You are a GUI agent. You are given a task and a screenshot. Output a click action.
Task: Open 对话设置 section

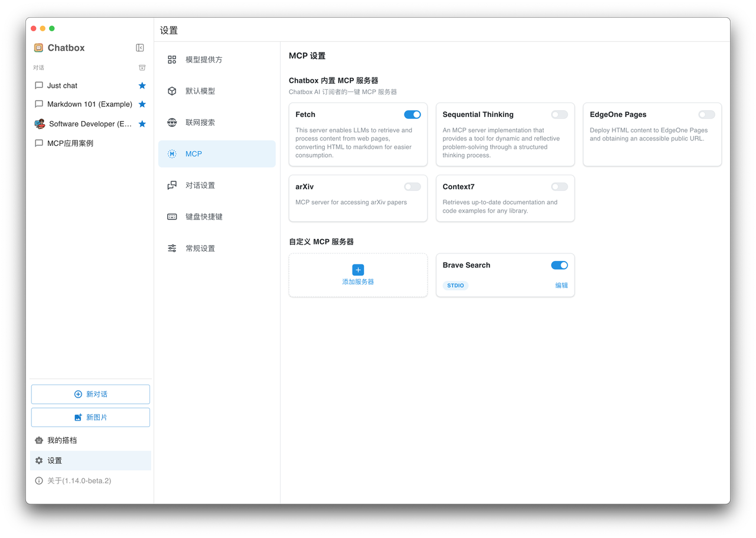pos(217,185)
